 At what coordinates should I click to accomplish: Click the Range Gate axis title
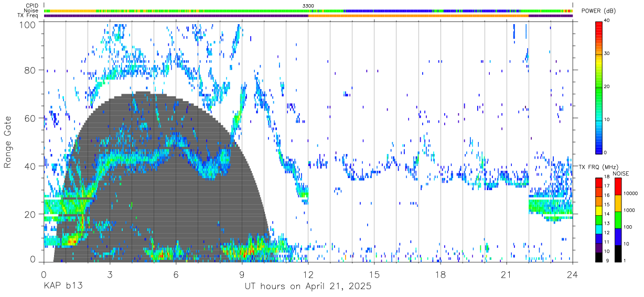click(x=8, y=142)
